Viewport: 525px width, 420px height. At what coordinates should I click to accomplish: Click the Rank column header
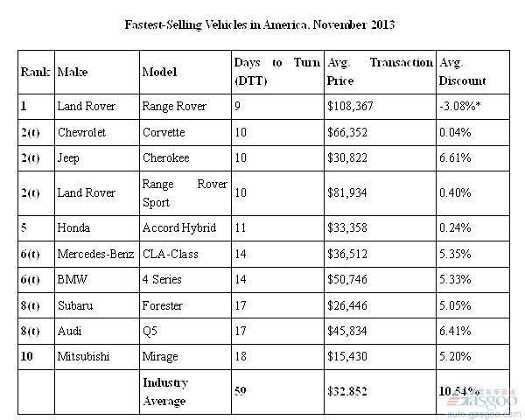point(36,72)
